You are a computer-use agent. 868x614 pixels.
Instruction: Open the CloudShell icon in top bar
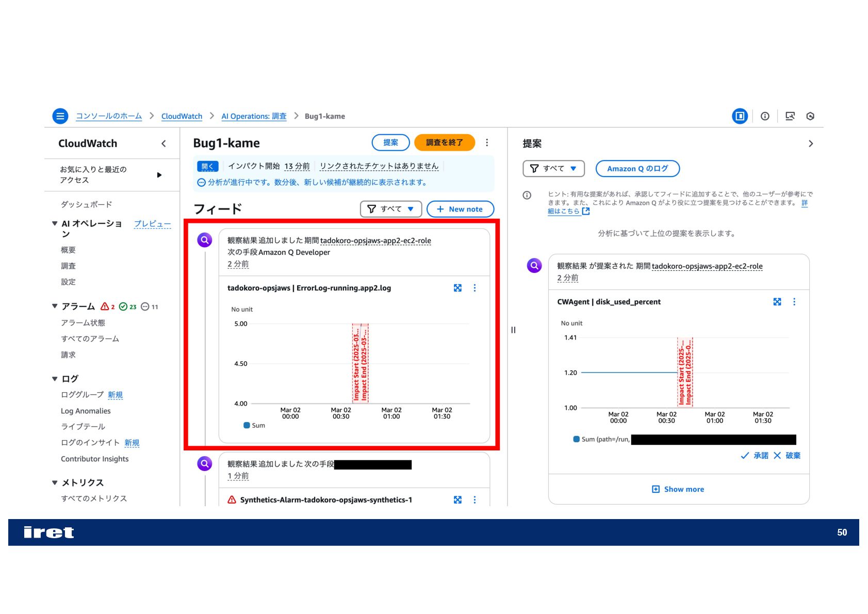tap(790, 116)
